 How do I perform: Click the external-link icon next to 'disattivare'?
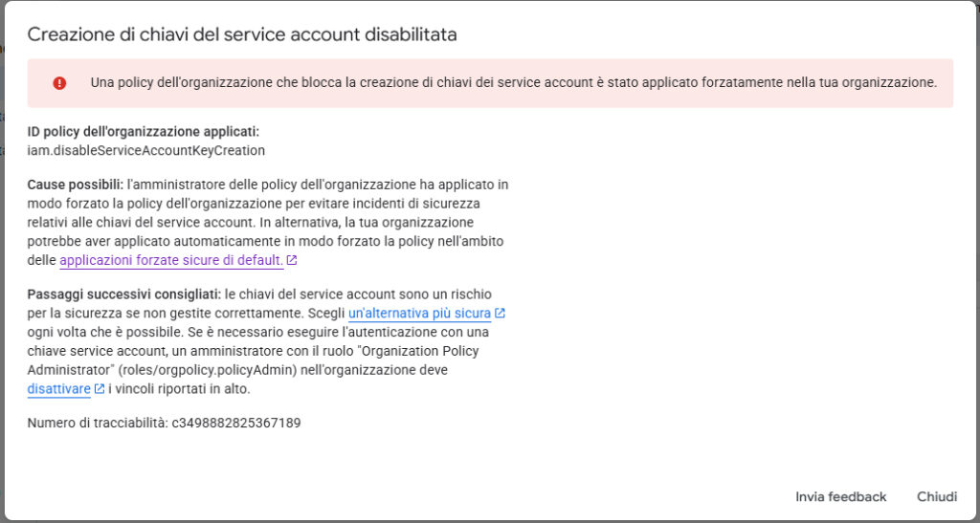[x=100, y=390]
